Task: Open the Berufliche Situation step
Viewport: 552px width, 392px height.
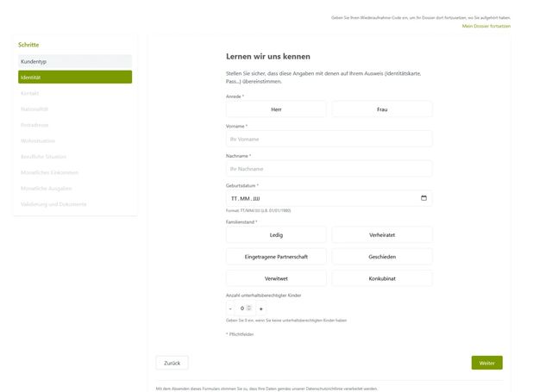Action: pos(75,157)
